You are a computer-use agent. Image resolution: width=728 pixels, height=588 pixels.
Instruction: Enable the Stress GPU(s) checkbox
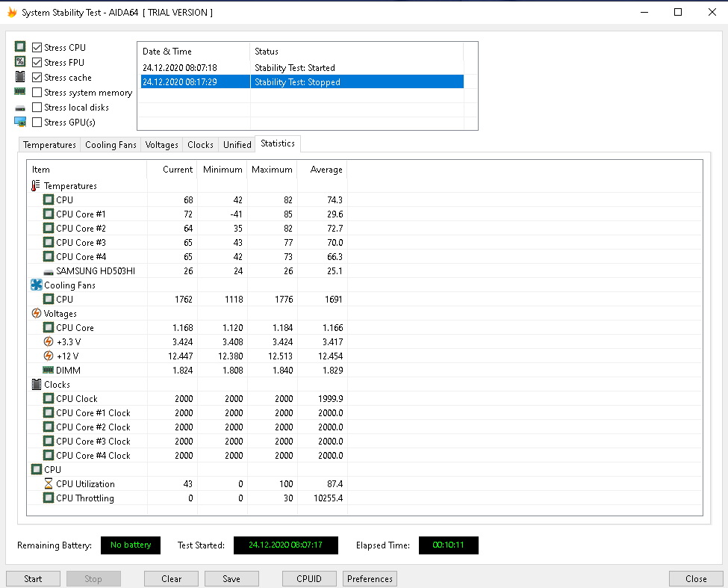[x=37, y=122]
